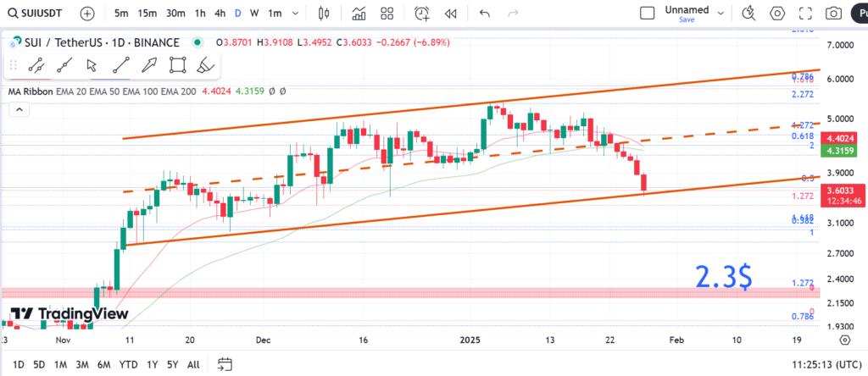Start bar replay mode
The height and width of the screenshot is (376, 868).
pyautogui.click(x=450, y=14)
